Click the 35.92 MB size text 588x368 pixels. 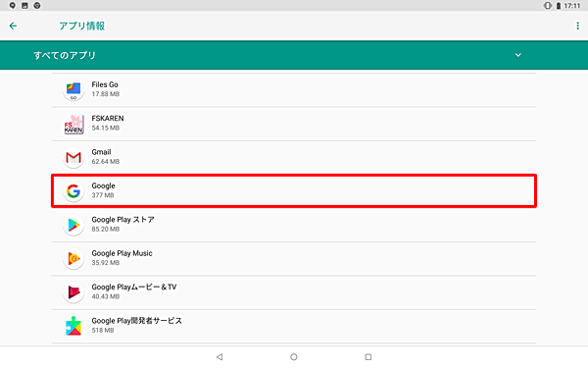[x=106, y=263]
